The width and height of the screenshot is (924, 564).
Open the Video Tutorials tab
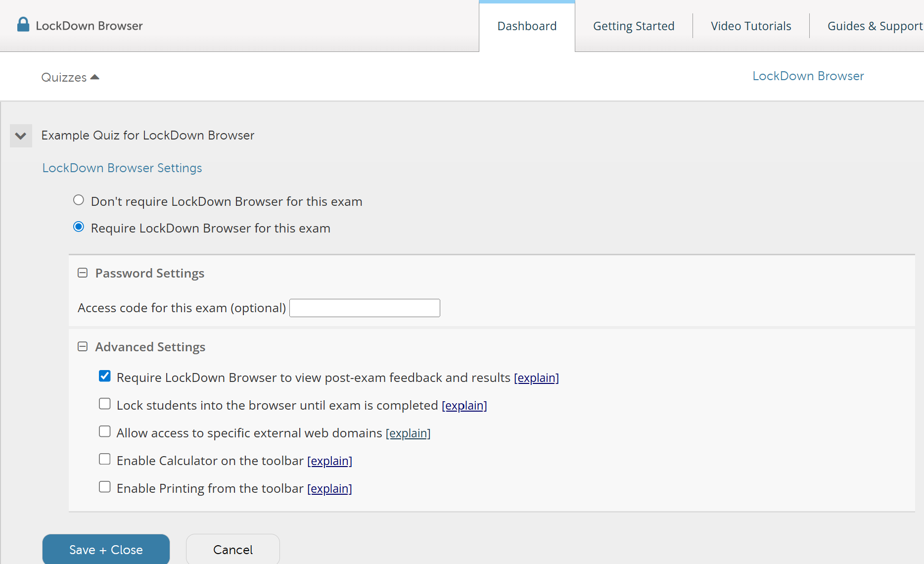(751, 26)
